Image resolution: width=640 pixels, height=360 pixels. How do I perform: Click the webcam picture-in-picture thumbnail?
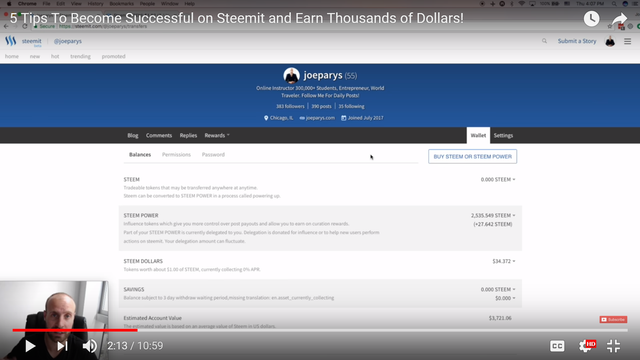(54, 320)
